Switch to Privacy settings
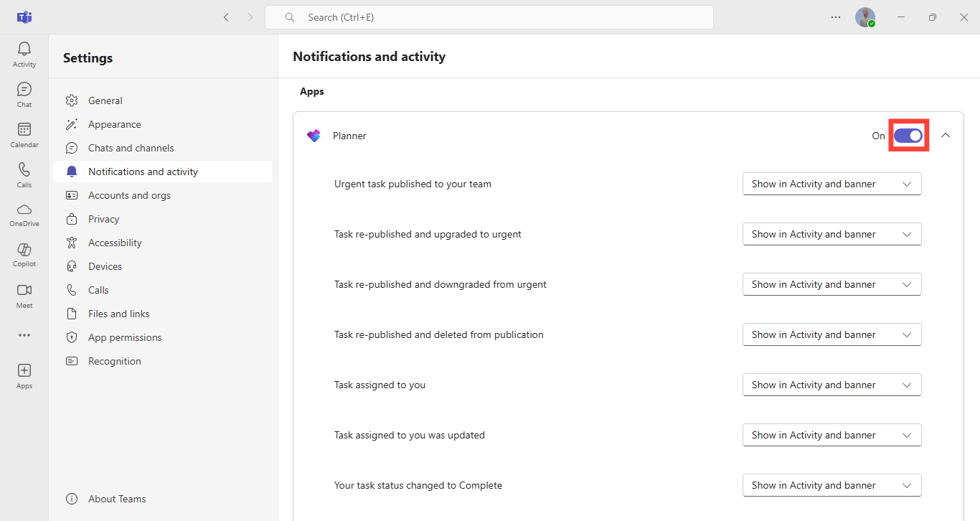Image resolution: width=980 pixels, height=521 pixels. pos(103,219)
